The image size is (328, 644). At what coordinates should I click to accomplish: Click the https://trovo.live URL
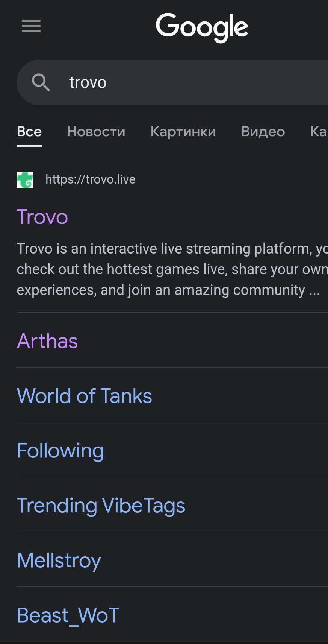[90, 179]
